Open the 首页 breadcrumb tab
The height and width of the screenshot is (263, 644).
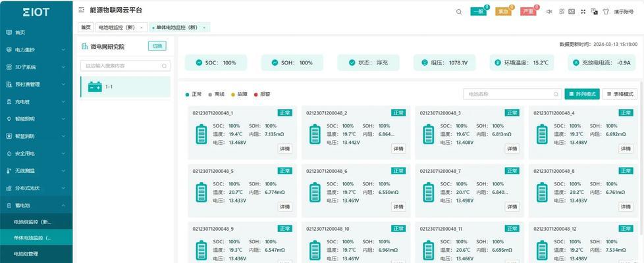click(x=86, y=27)
